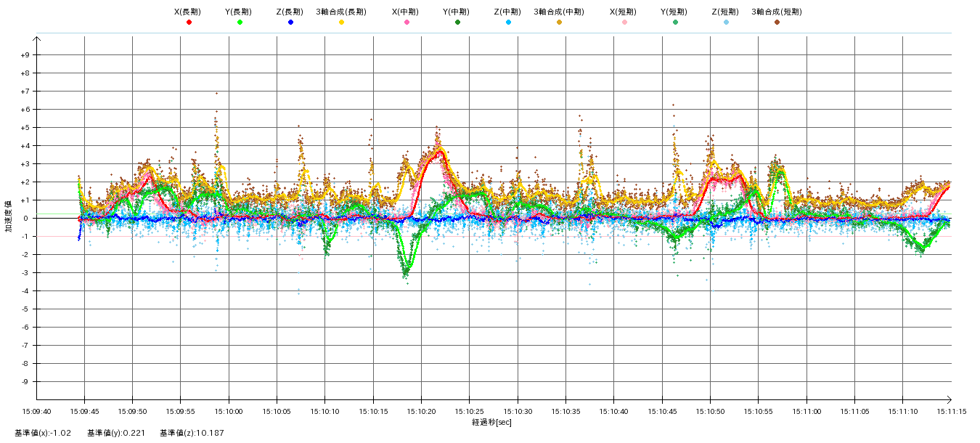Click the light blue Z(短期) legend dot
The width and height of the screenshot is (980, 443).
click(x=726, y=23)
